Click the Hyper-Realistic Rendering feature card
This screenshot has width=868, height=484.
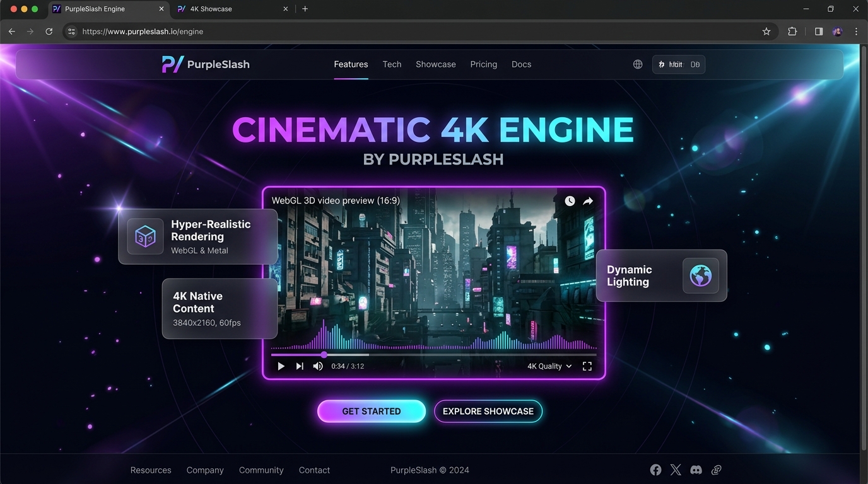[198, 236]
